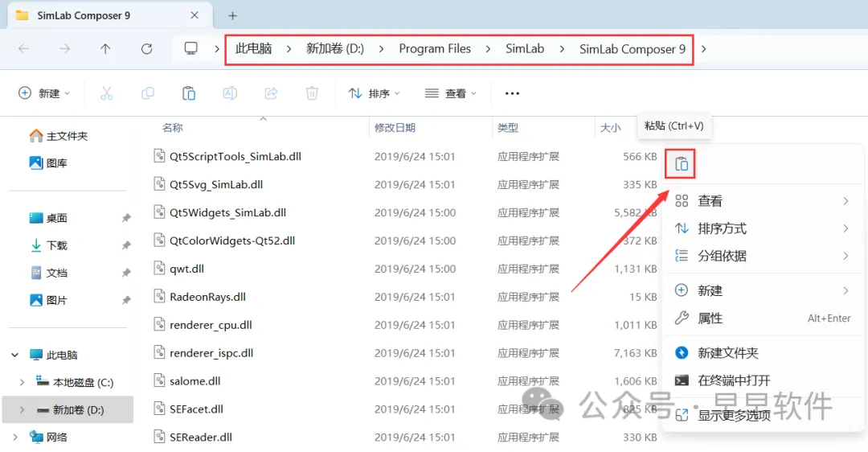This screenshot has width=868, height=452.
Task: Open the 查看 view dropdown in toolbar
Action: (x=451, y=93)
